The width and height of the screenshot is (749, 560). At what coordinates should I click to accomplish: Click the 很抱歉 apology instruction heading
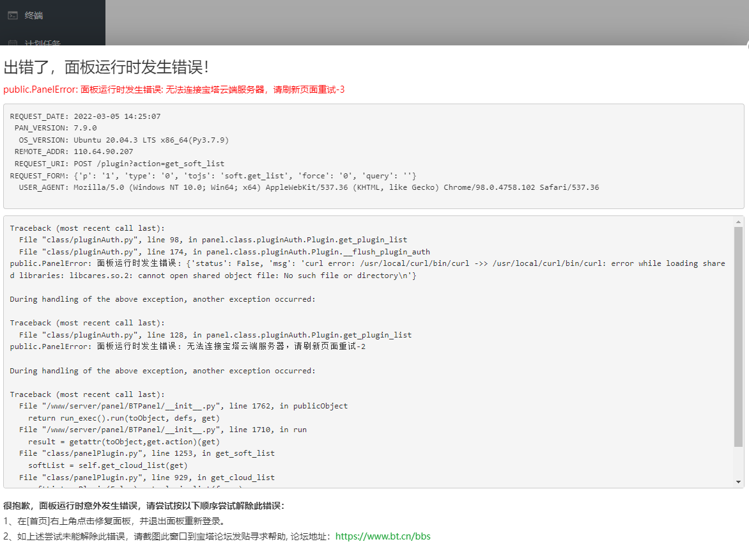tap(144, 506)
